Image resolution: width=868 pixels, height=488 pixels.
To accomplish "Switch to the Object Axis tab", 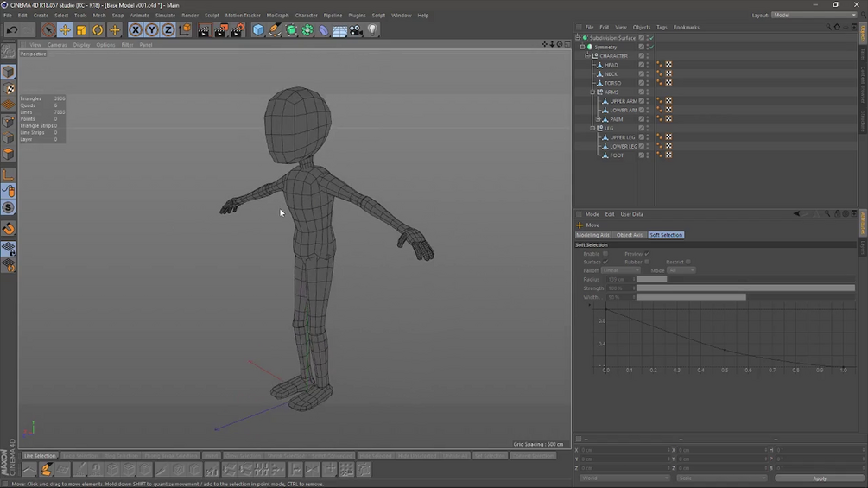I will coord(629,235).
